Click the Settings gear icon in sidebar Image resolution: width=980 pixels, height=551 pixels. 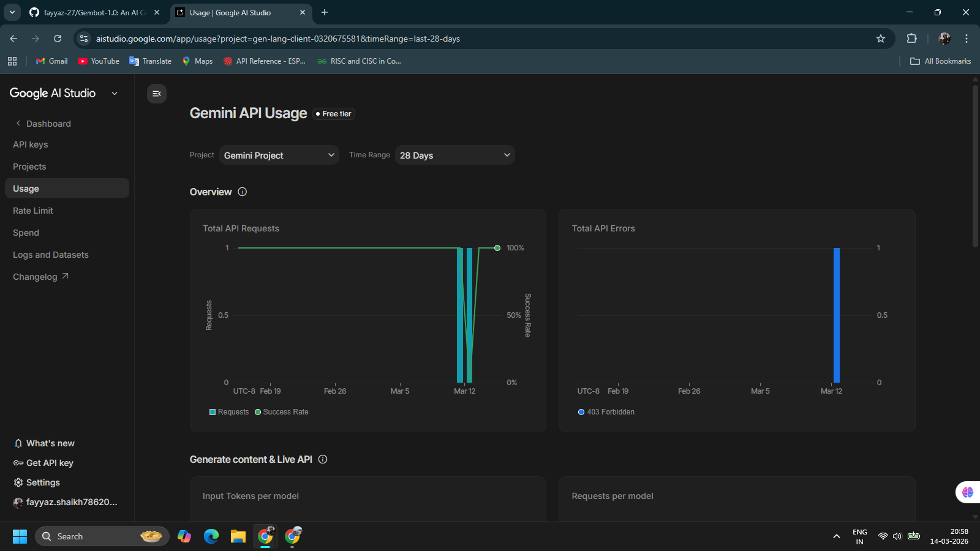pos(18,482)
